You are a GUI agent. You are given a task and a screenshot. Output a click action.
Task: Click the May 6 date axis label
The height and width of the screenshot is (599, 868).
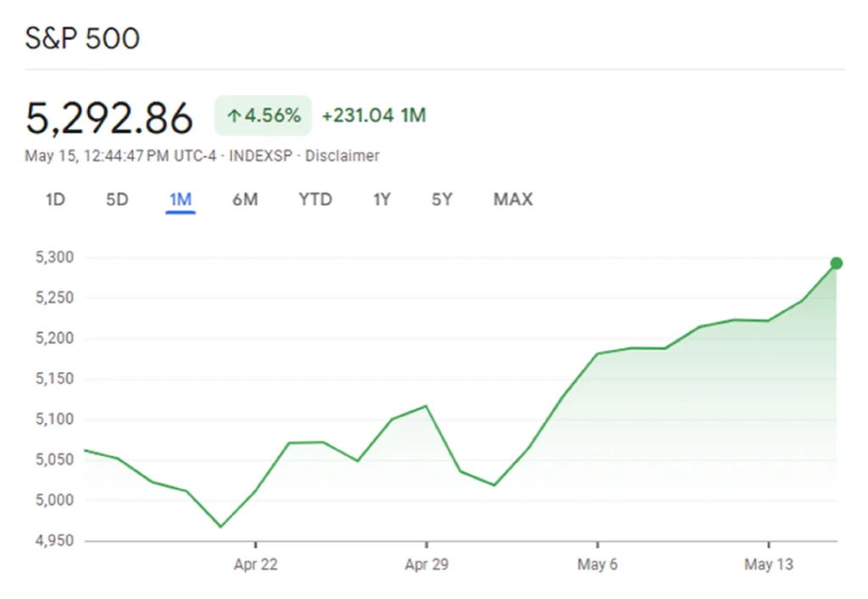598,565
